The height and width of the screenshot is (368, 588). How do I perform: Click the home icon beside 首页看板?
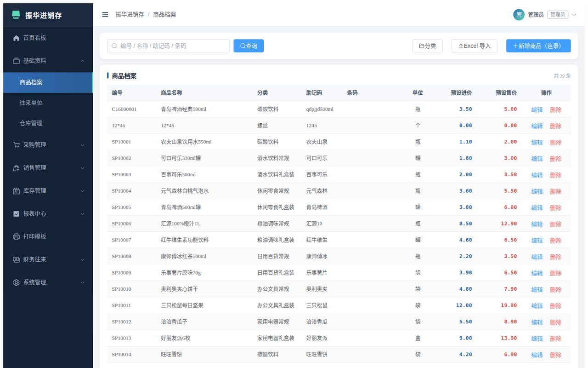tap(16, 38)
